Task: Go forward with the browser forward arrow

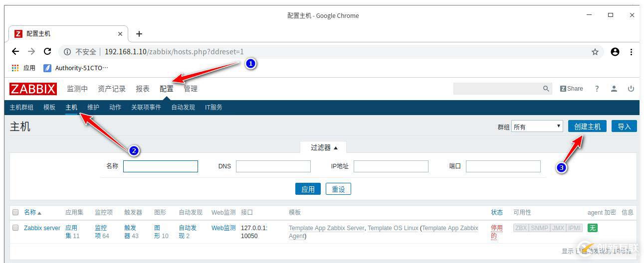Action: click(31, 51)
